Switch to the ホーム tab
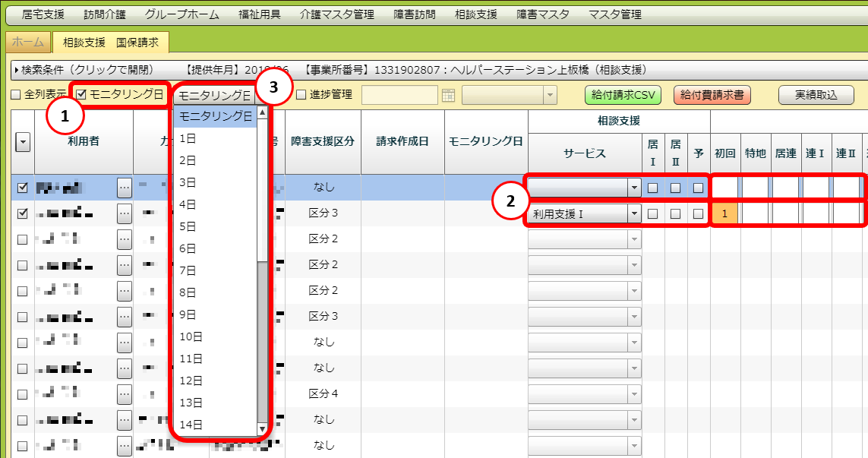Screen dimensions: 868x458 (28, 43)
